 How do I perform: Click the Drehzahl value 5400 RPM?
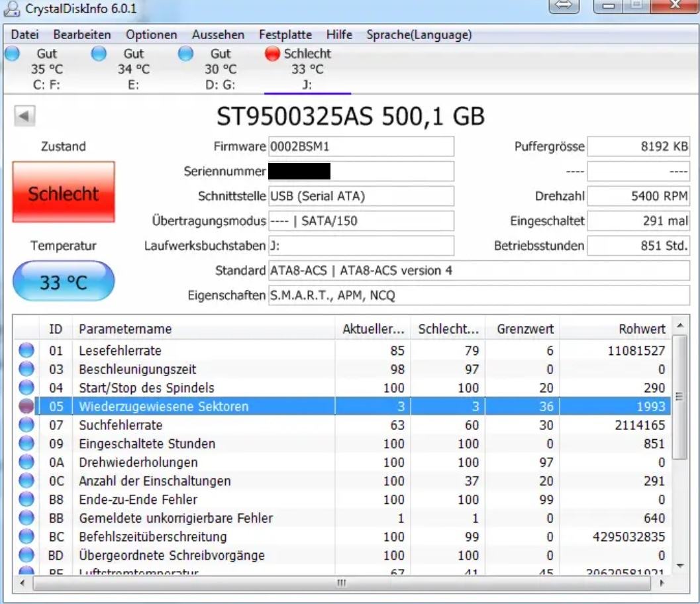638,196
